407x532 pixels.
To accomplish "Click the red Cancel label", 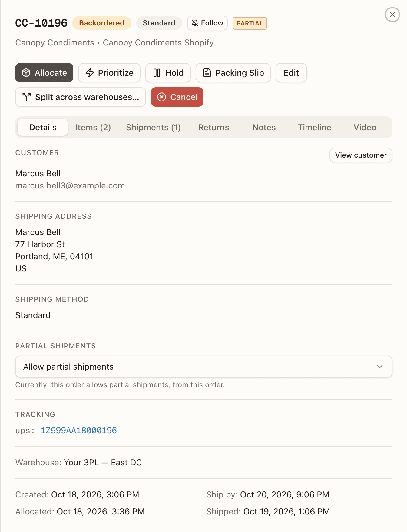I will click(184, 97).
